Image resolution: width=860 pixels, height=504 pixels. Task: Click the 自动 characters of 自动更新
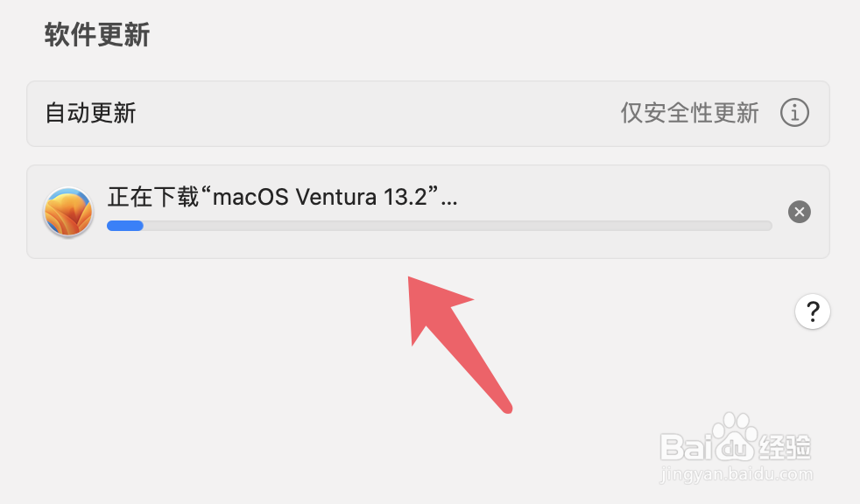coord(67,113)
